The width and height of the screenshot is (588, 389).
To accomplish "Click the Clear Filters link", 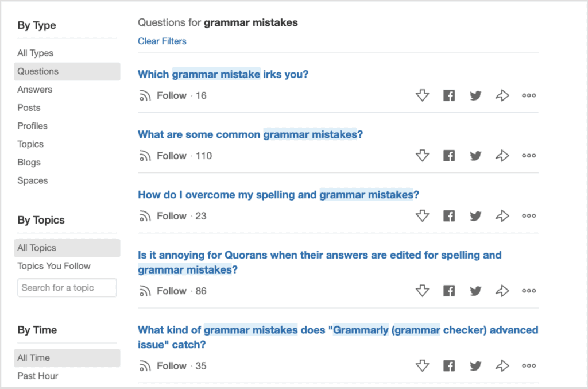I will (162, 41).
